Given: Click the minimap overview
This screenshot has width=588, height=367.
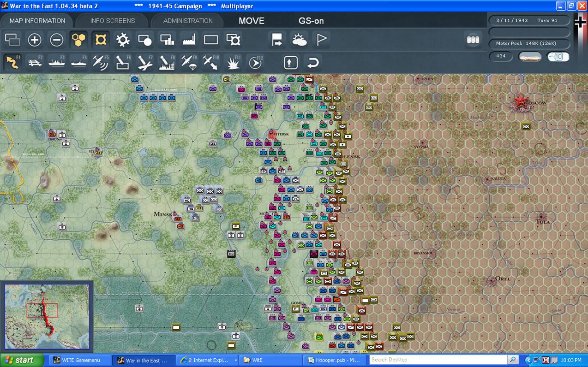Looking at the screenshot, I should [47, 317].
